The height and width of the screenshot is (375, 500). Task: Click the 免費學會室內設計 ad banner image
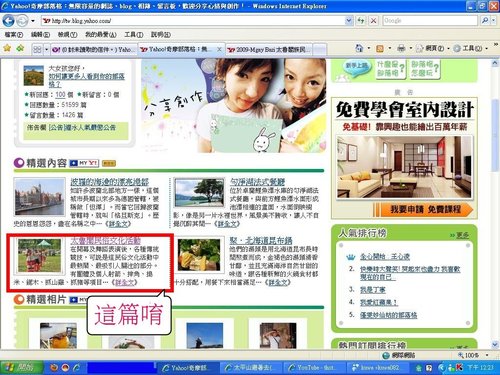point(404,158)
